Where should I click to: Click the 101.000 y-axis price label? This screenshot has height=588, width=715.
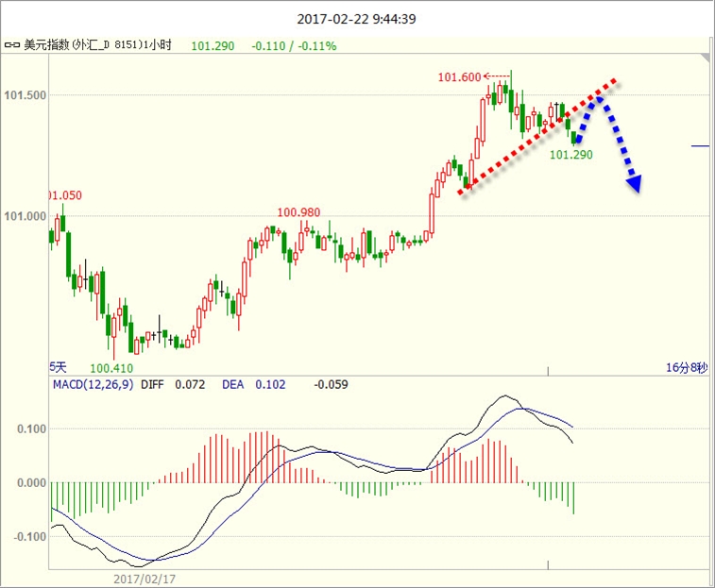(x=26, y=216)
